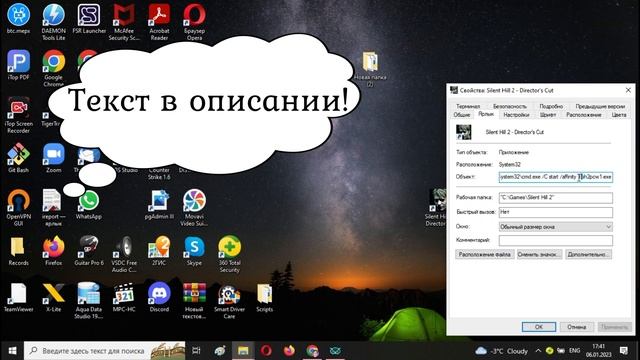Screen dimensions: 640x360
Task: Open File Explorer from the taskbar
Action: click(x=243, y=351)
